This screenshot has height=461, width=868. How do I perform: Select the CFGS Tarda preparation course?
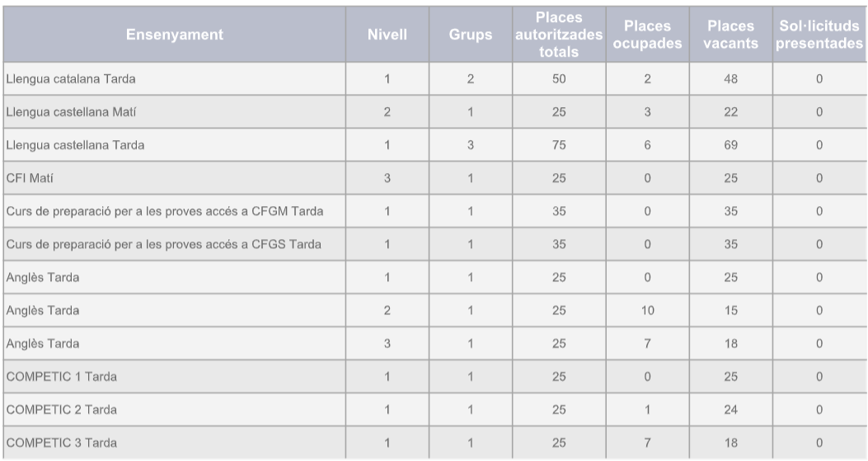tap(164, 244)
